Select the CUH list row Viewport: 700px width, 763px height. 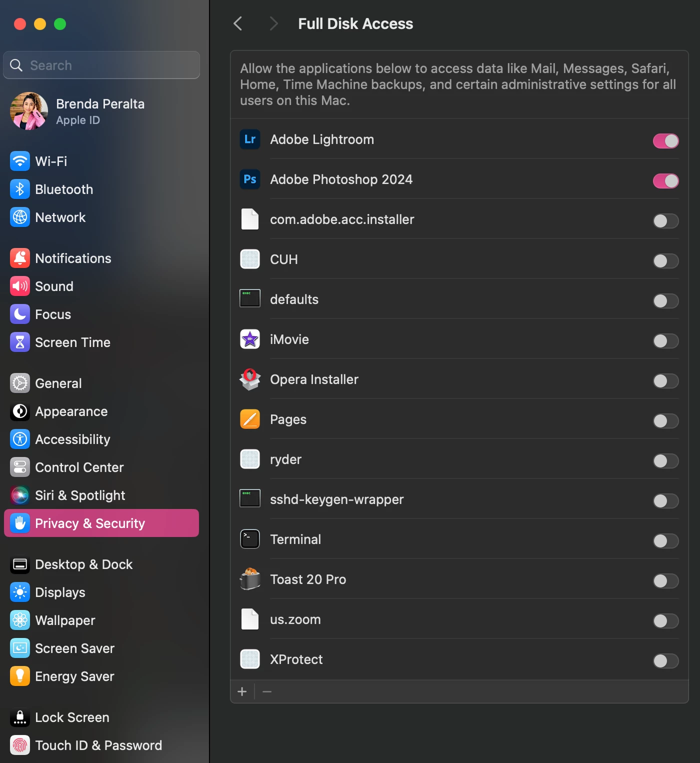pos(459,259)
